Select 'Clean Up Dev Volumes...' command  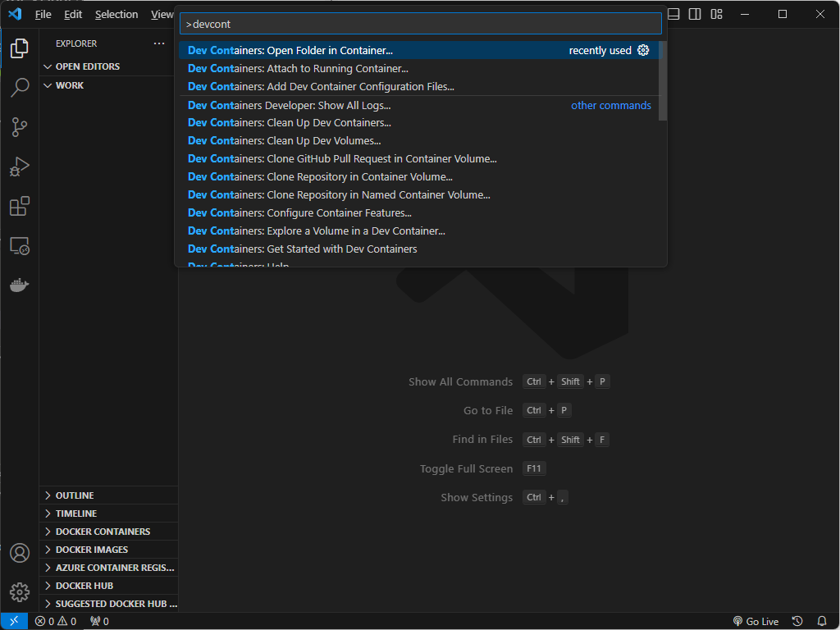click(418, 141)
